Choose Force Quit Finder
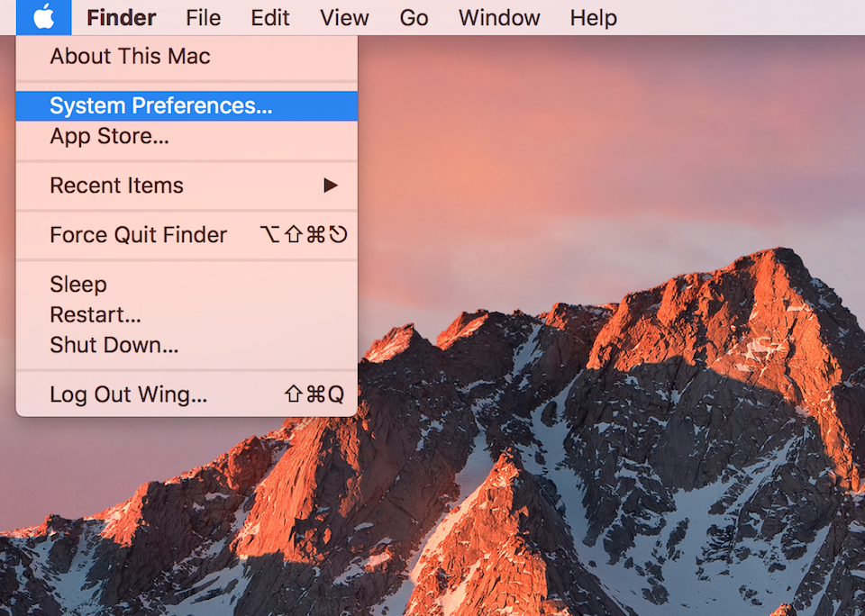The height and width of the screenshot is (616, 865). pos(138,235)
